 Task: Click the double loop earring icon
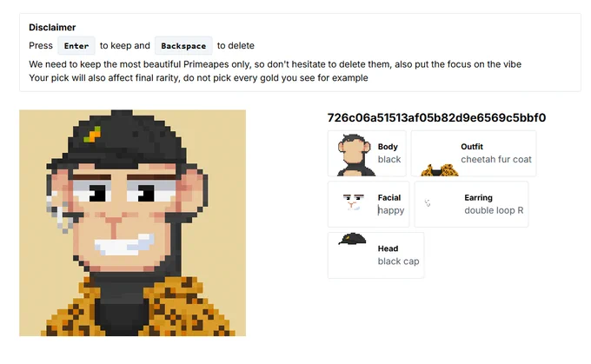(x=428, y=202)
